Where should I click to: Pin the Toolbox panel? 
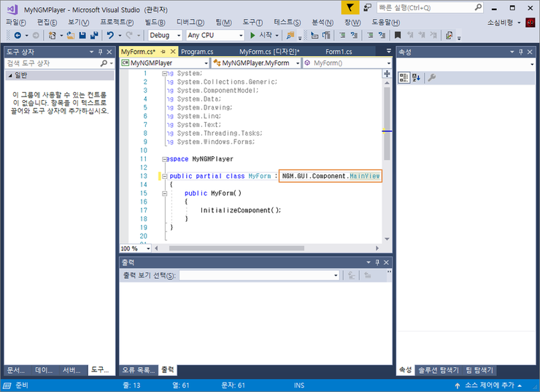pyautogui.click(x=100, y=52)
